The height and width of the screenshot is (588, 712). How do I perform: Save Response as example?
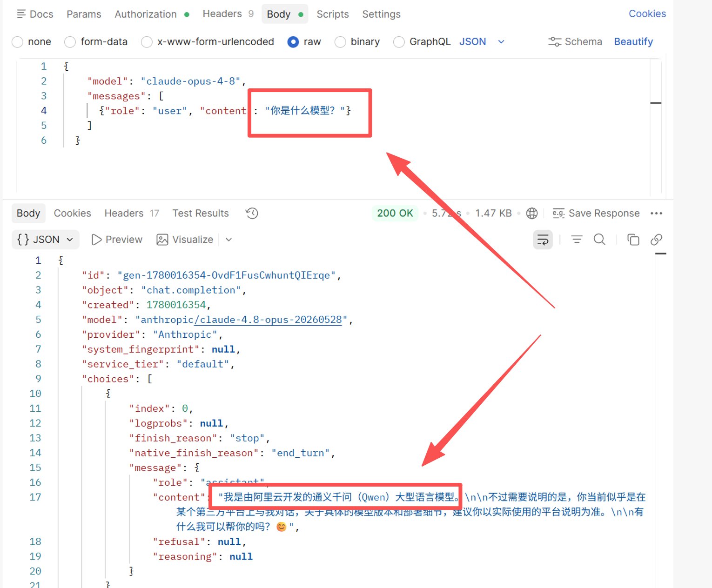596,213
